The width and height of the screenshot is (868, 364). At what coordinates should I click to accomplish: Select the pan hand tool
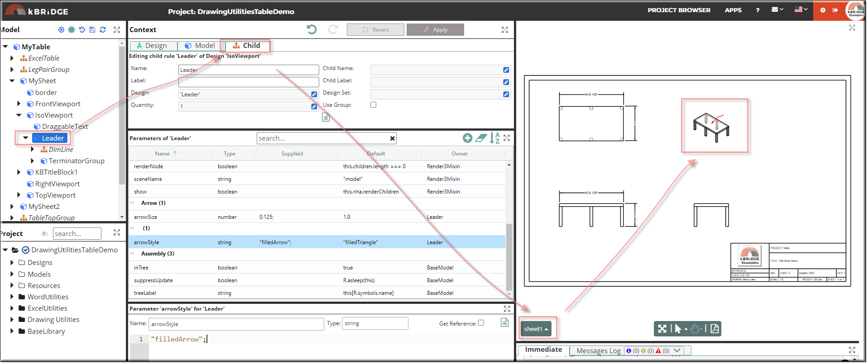click(695, 329)
